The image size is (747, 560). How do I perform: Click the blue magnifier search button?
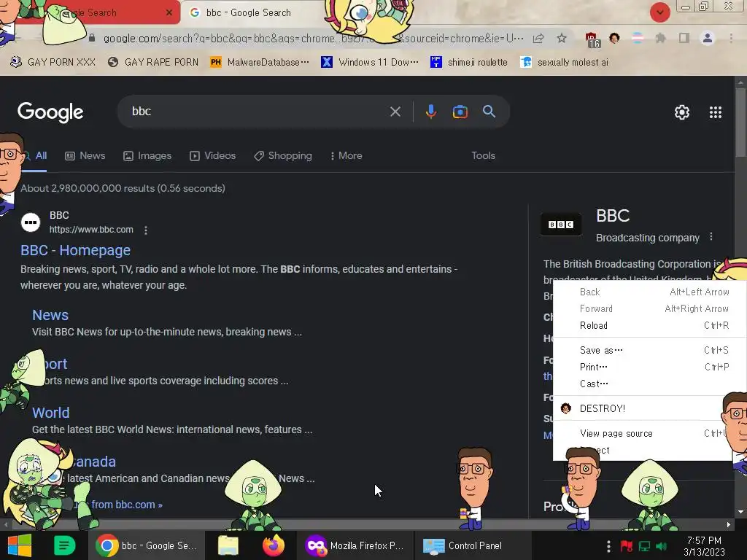click(489, 112)
